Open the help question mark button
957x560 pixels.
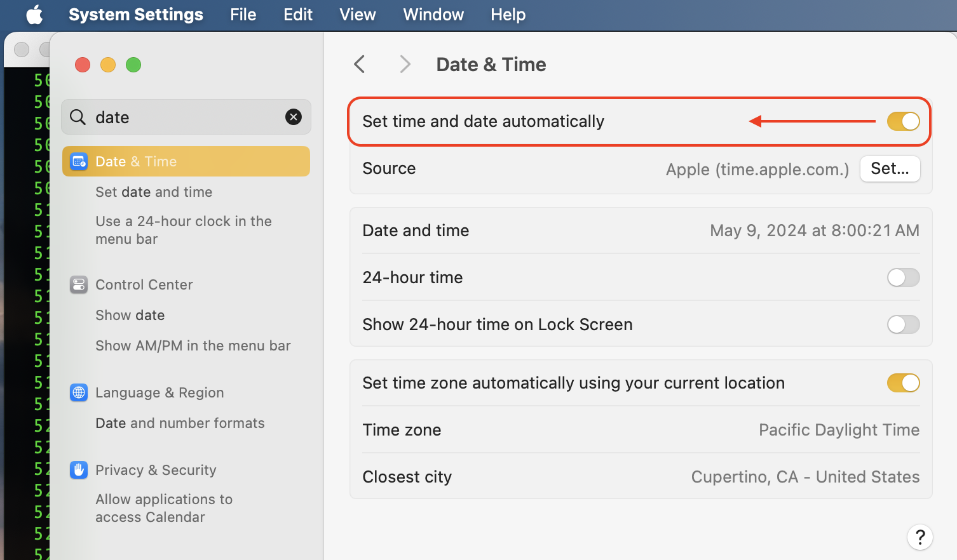[x=920, y=537]
